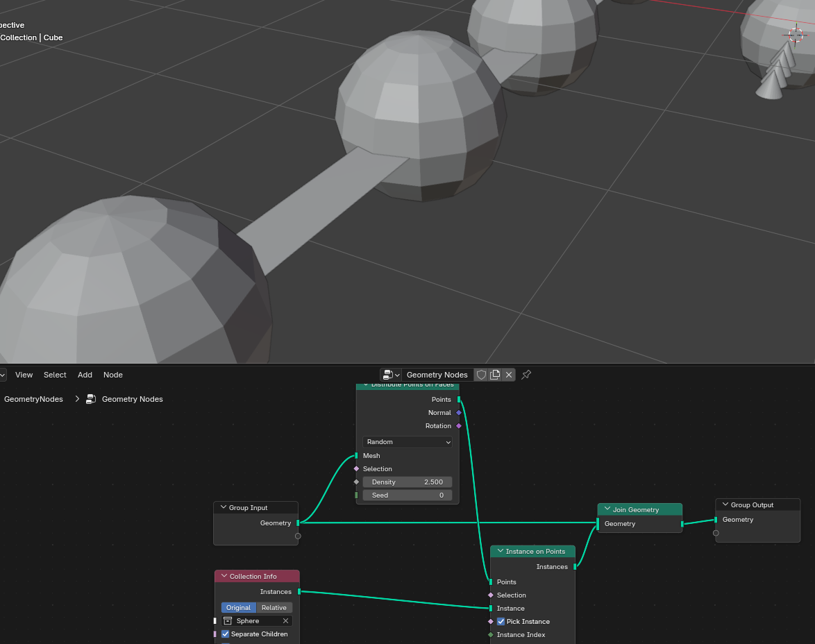Click the Seed input socket
Image resolution: width=815 pixels, height=644 pixels.
[356, 495]
